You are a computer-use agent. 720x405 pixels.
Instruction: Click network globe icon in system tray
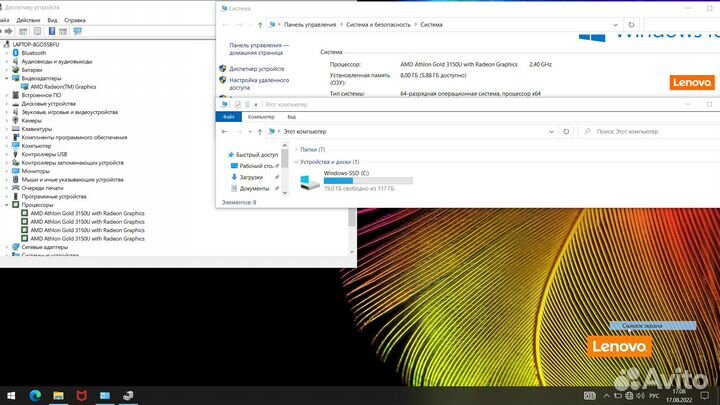point(629,396)
